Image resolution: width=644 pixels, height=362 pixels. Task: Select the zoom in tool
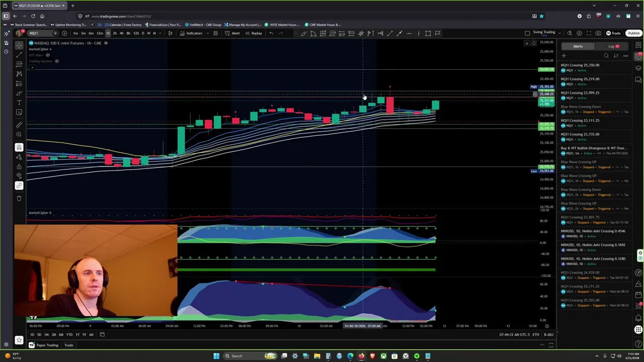tap(19, 134)
